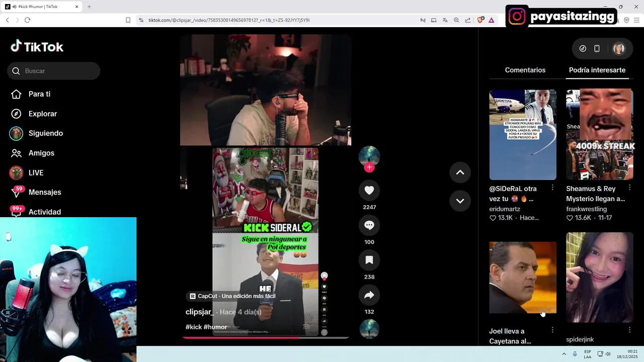The height and width of the screenshot is (362, 644).
Task: Follow the author with the red plus
Action: tap(369, 167)
